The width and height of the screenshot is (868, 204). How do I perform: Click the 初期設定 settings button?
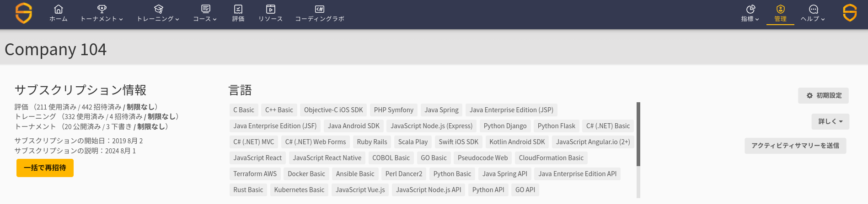click(823, 95)
